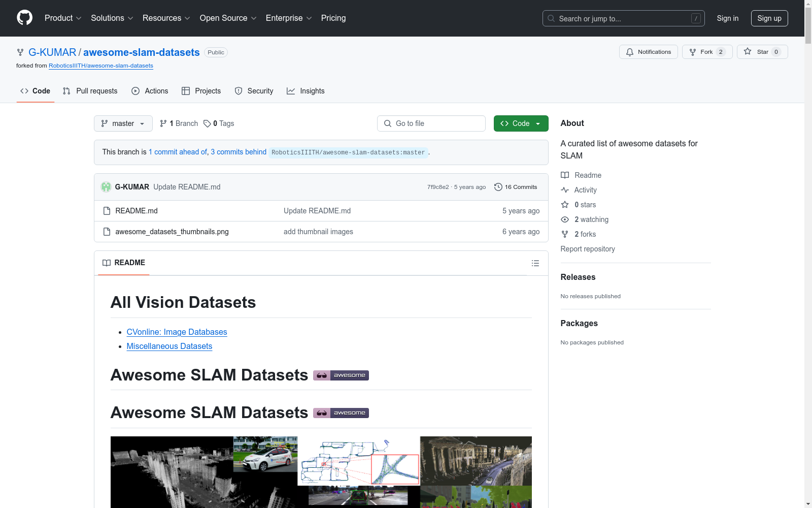Viewport: 812px width, 508px height.
Task: Click the branch icon beside 1 Branch
Action: point(163,123)
